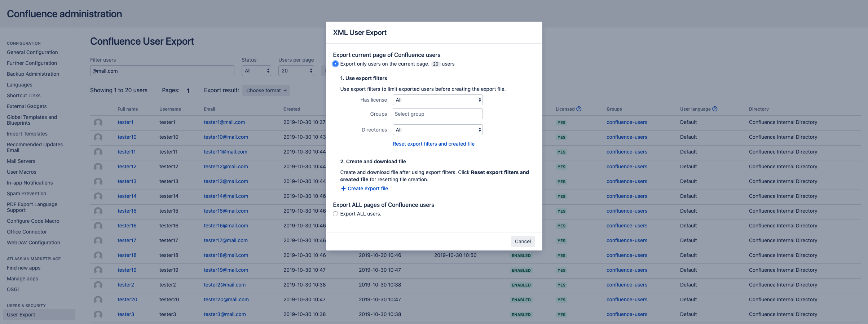Click the Select group input field
Screen dimensions: 868x324
(x=437, y=114)
